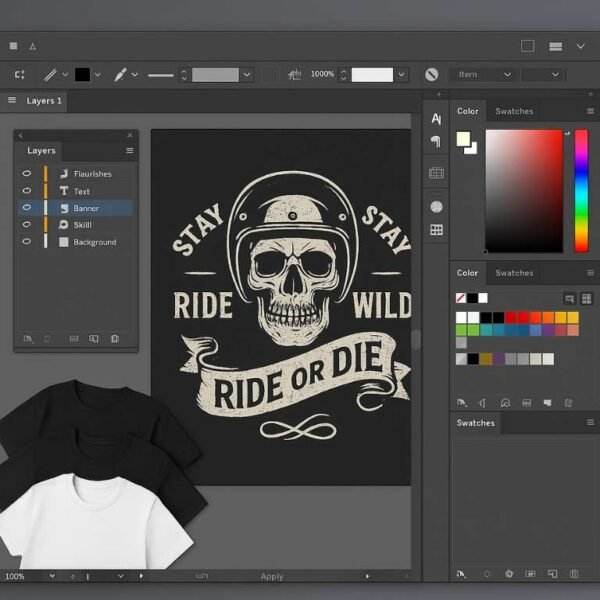Viewport: 600px width, 600px height.
Task: Select the transform tool icon in the options bar
Action: [x=20, y=75]
